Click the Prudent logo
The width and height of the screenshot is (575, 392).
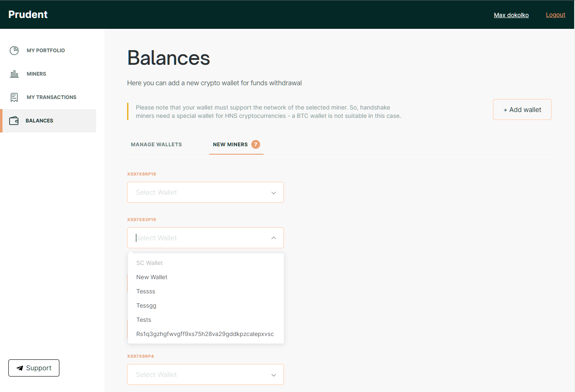28,15
